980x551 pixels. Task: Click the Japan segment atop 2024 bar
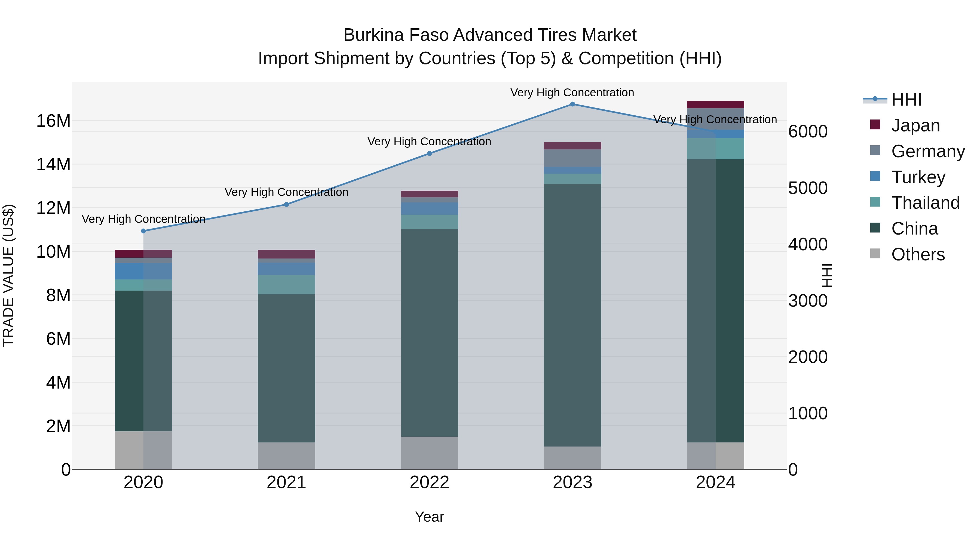pos(716,104)
